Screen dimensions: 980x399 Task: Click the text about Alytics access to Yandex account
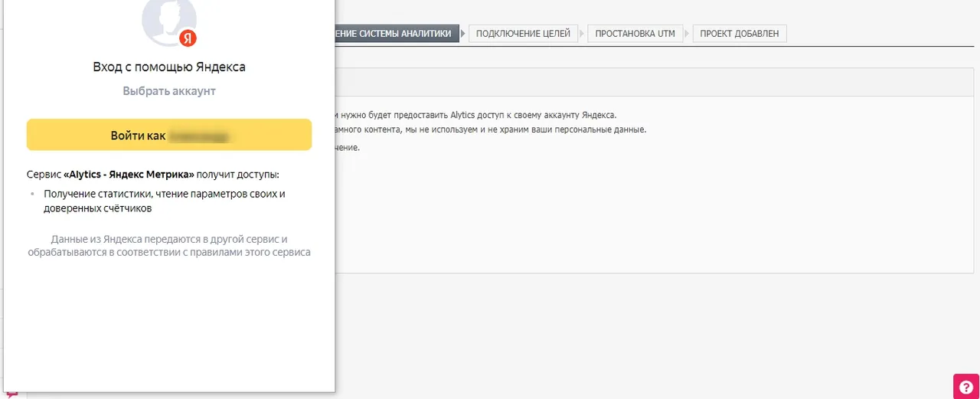pyautogui.click(x=475, y=115)
